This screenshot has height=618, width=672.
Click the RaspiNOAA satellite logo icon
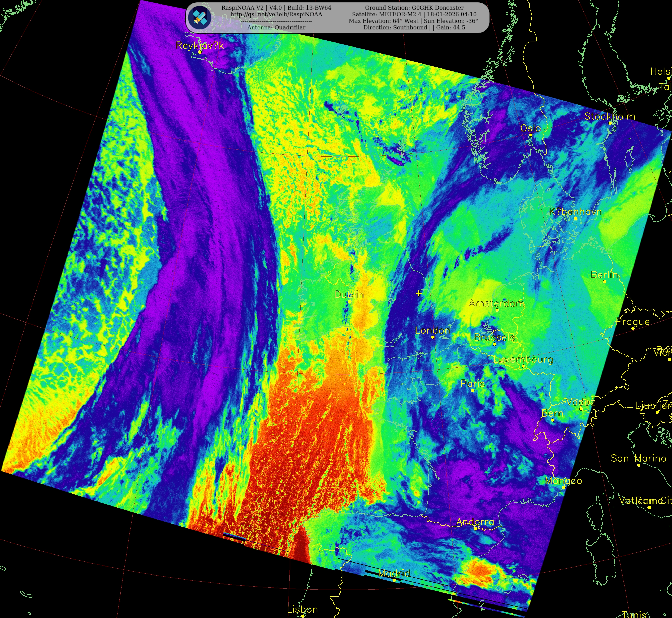pos(200,17)
